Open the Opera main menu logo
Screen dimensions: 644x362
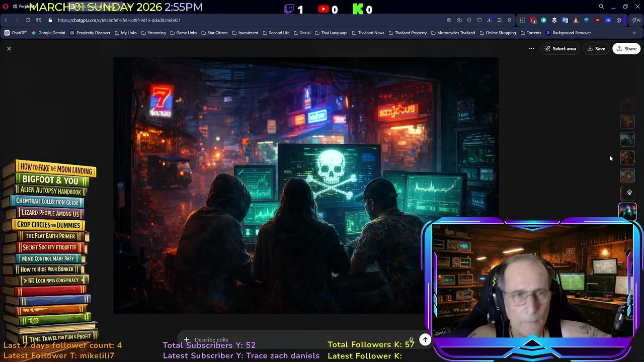point(6,7)
